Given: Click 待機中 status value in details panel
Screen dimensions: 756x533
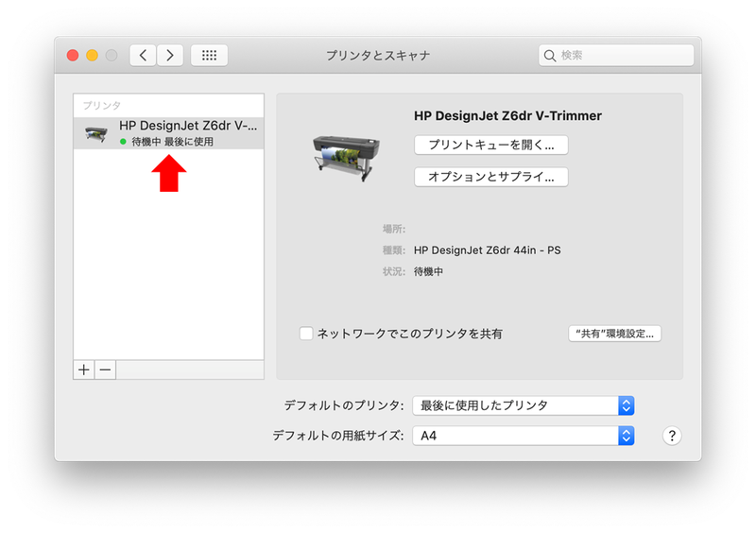Looking at the screenshot, I should click(428, 271).
